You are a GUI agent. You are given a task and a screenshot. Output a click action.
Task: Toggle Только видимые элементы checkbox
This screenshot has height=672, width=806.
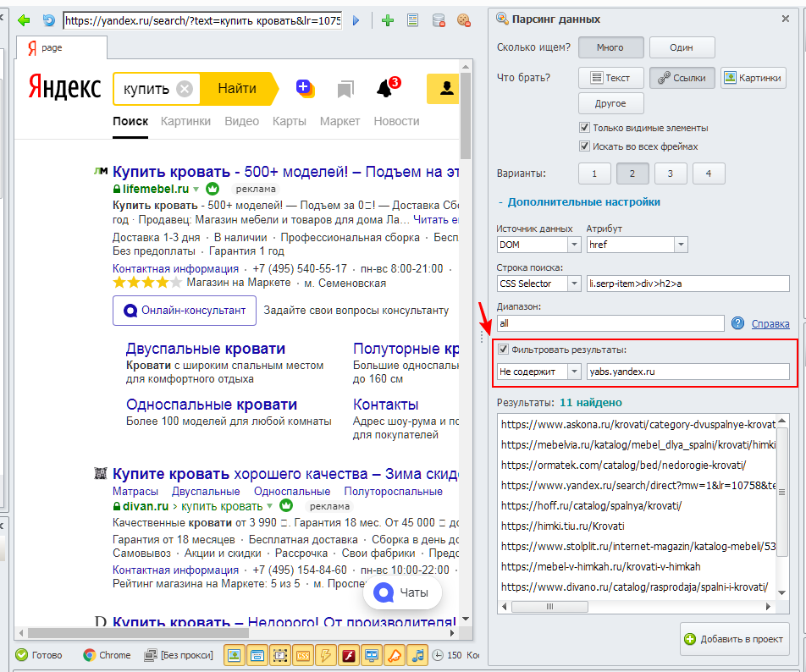584,128
